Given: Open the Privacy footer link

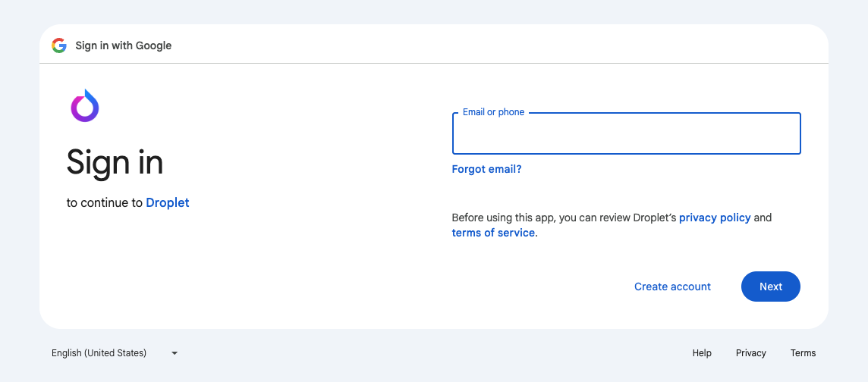Looking at the screenshot, I should coord(750,352).
